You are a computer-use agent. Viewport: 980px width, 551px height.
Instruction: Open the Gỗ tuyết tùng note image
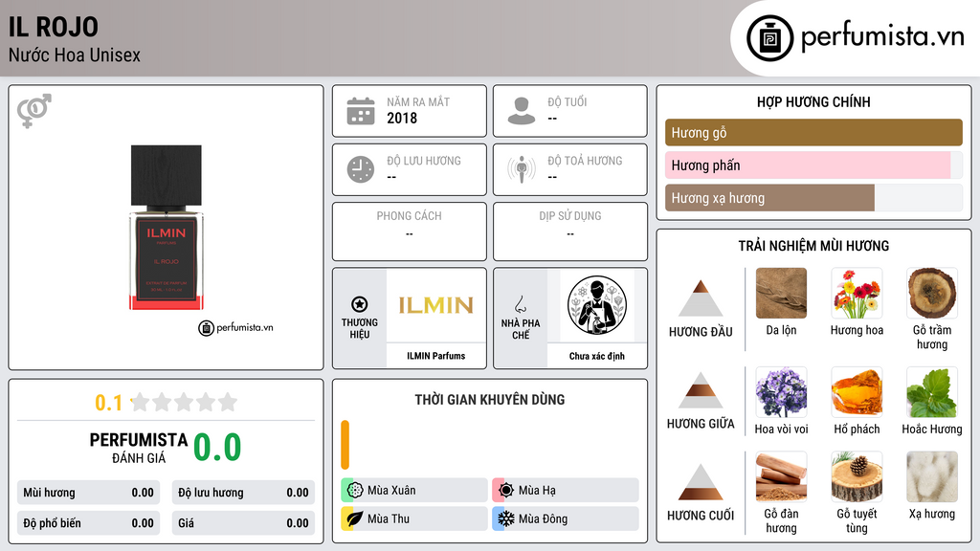pos(857,476)
